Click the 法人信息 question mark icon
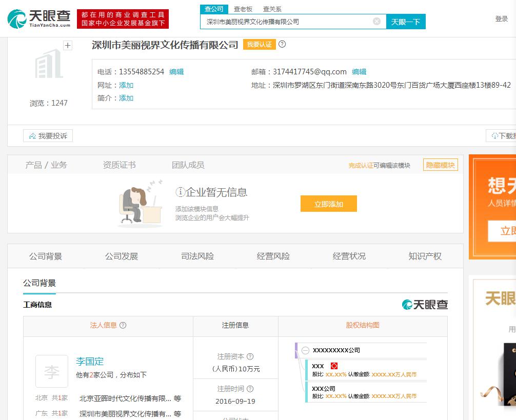Viewport: 516px width, 420px height. (x=123, y=325)
